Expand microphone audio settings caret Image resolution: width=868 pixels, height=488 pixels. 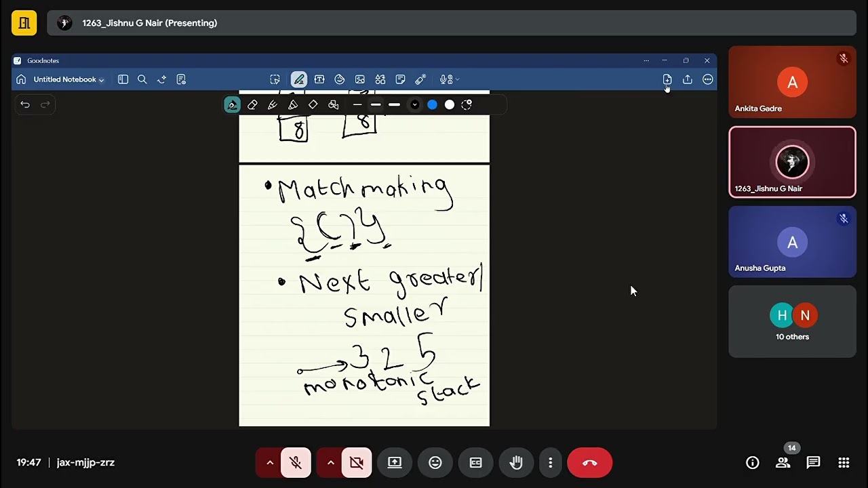[x=270, y=462]
